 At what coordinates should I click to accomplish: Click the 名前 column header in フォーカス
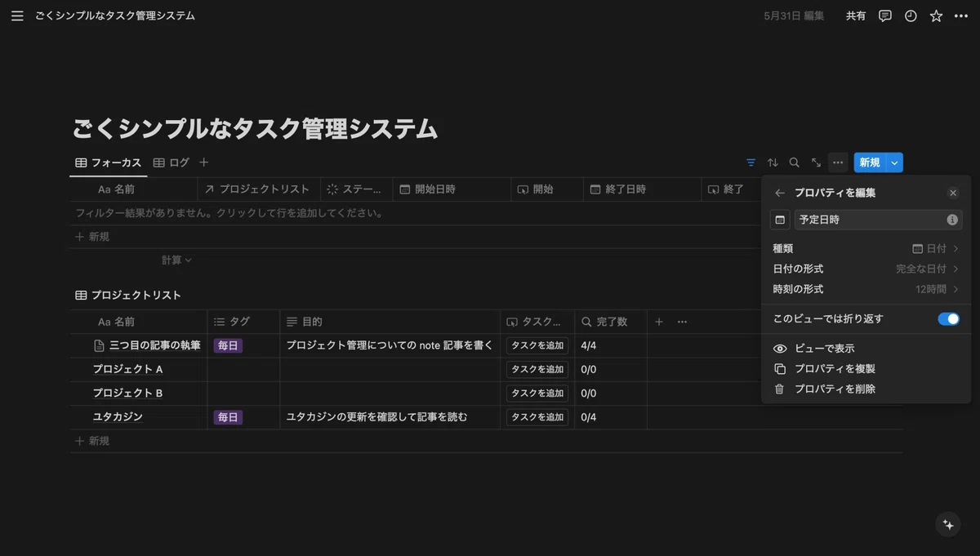coord(134,189)
